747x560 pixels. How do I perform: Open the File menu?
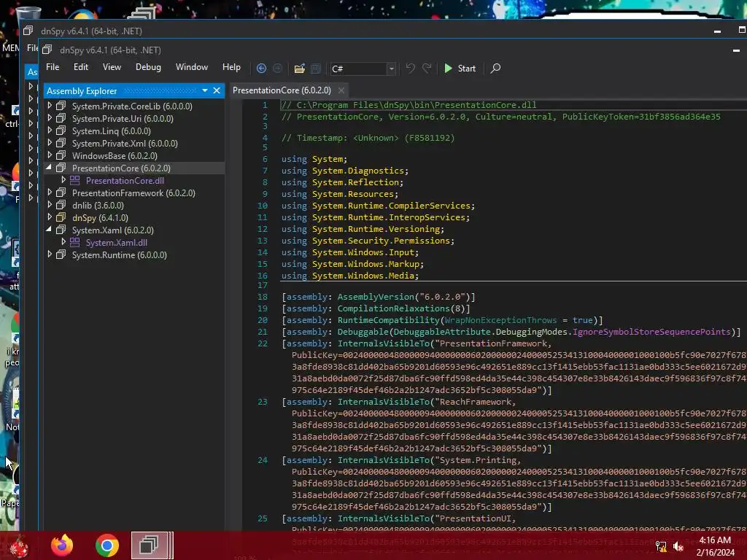(53, 67)
